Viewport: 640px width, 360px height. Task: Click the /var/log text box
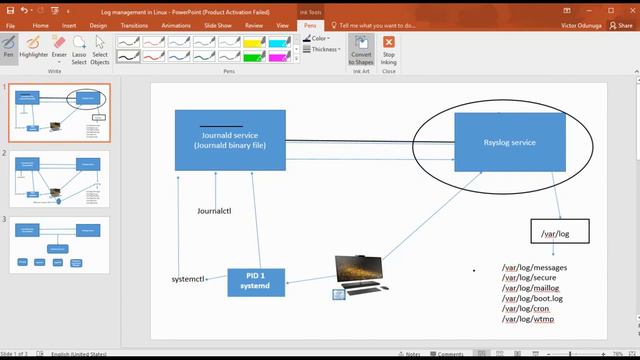[x=560, y=231]
